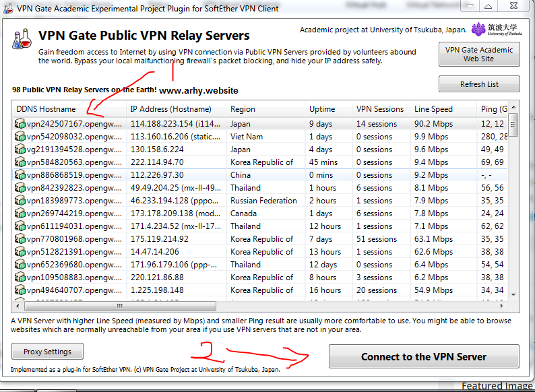Sort by IP Address (Hostname) column
Image resolution: width=535 pixels, height=392 pixels.
point(176,109)
